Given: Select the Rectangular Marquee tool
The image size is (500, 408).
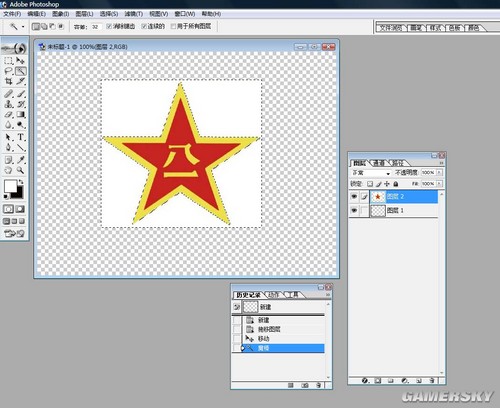Looking at the screenshot, I should click(8, 61).
